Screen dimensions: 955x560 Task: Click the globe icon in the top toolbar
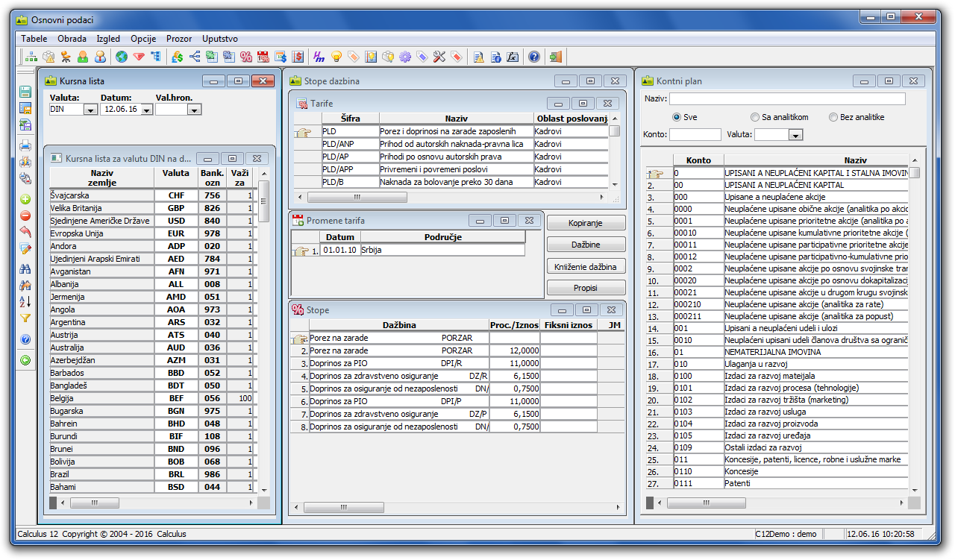(x=121, y=57)
